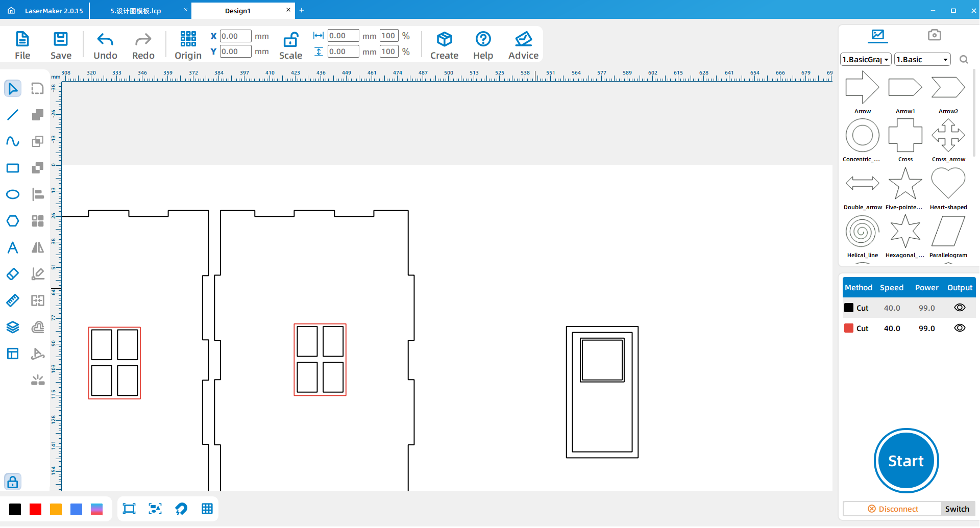The height and width of the screenshot is (528, 980).
Task: Pick the black color swatch
Action: pos(15,509)
